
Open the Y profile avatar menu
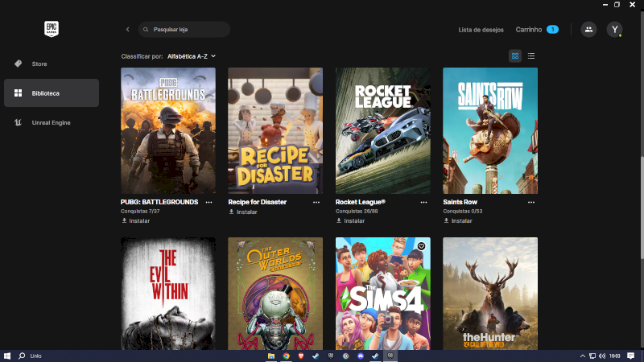614,30
